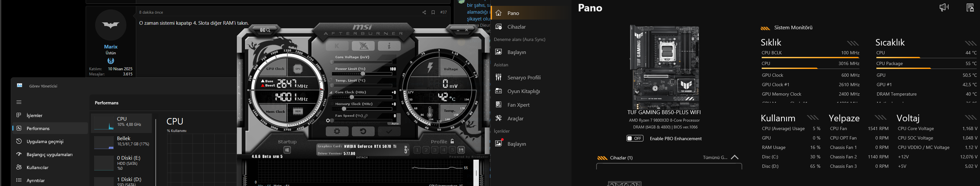Bookmark the forum post #37
Image resolution: width=980 pixels, height=186 pixels.
coord(433,12)
